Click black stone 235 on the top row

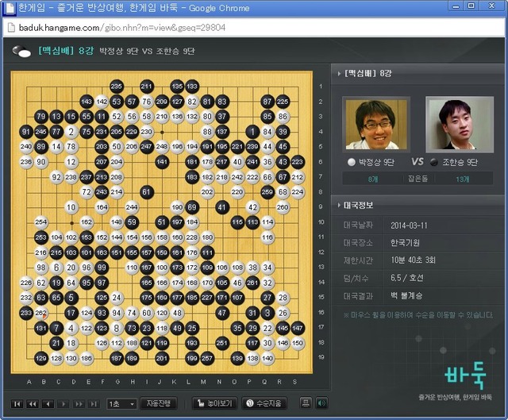117,87
